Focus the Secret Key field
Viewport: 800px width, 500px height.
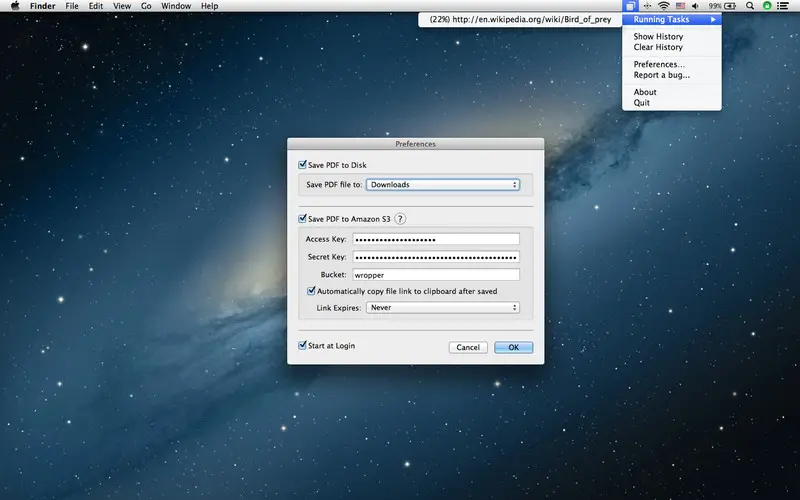click(436, 257)
